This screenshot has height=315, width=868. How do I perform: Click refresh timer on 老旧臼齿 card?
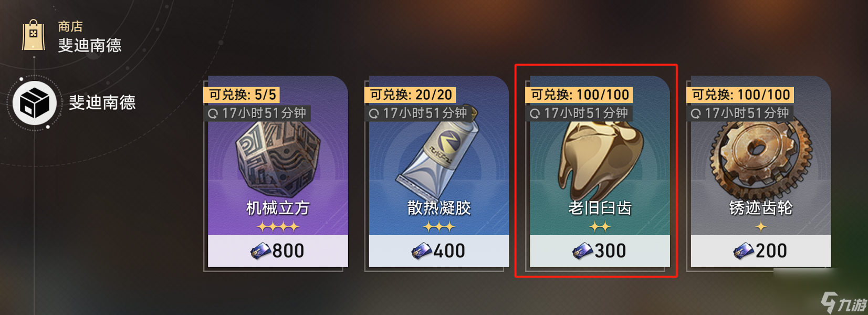579,113
